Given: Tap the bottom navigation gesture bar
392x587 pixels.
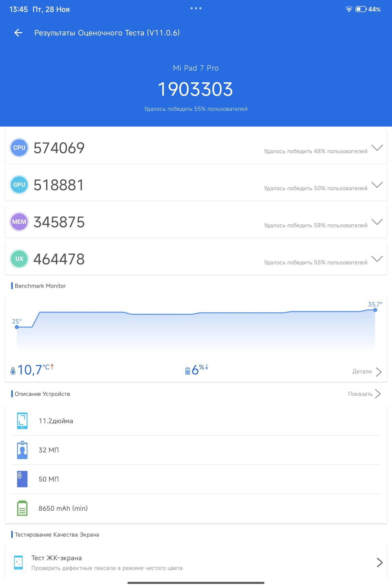Looking at the screenshot, I should (196, 583).
